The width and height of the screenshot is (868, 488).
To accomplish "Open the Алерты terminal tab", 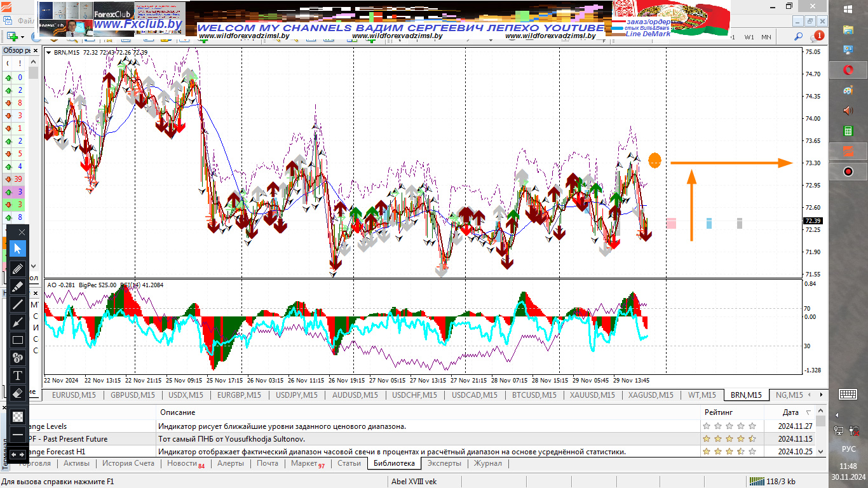I will (x=230, y=463).
